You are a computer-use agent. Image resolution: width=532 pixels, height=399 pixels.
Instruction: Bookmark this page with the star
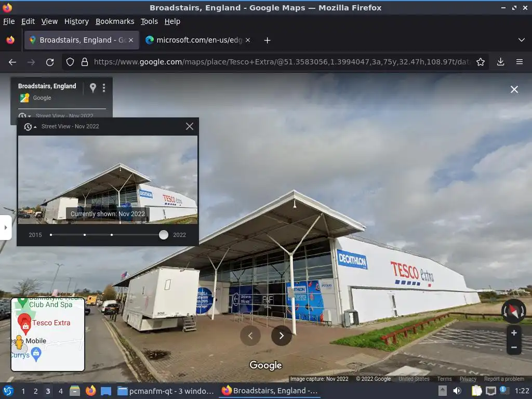(480, 62)
